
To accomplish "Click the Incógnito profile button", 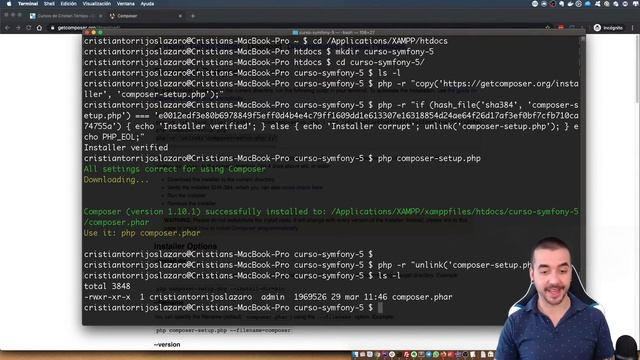I will 609,28.
